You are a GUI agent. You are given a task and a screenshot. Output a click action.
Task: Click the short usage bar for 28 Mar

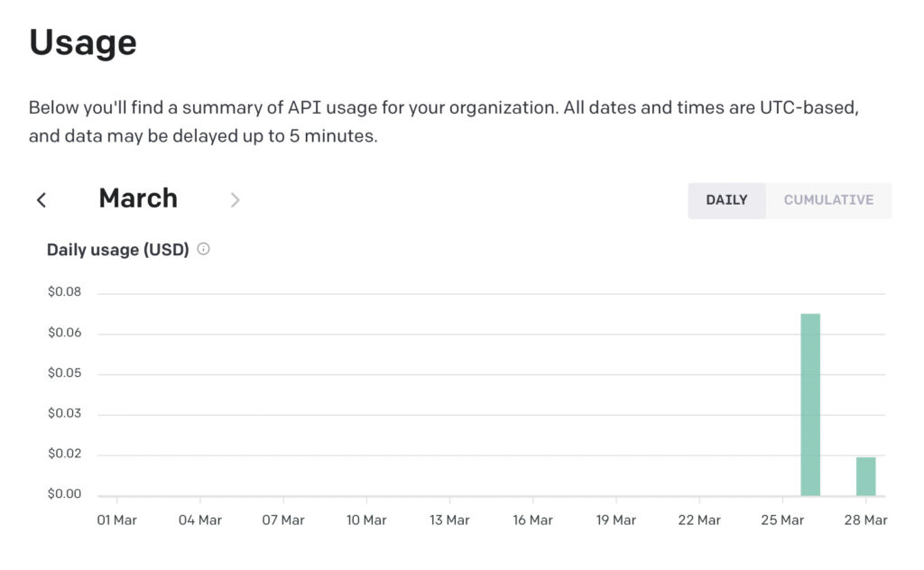[x=865, y=476]
